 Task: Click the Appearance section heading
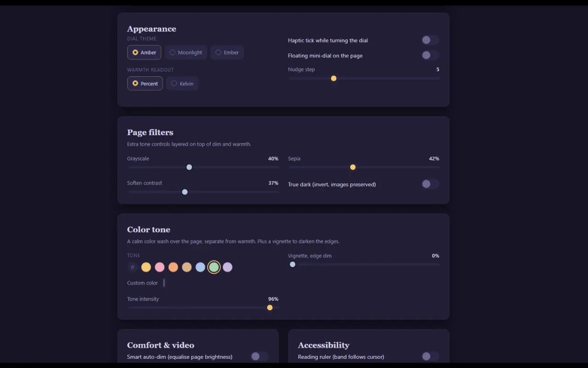pos(152,29)
